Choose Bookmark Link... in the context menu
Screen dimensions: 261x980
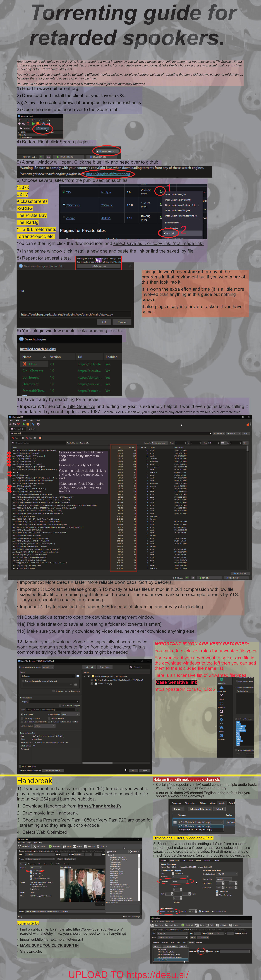(x=173, y=223)
